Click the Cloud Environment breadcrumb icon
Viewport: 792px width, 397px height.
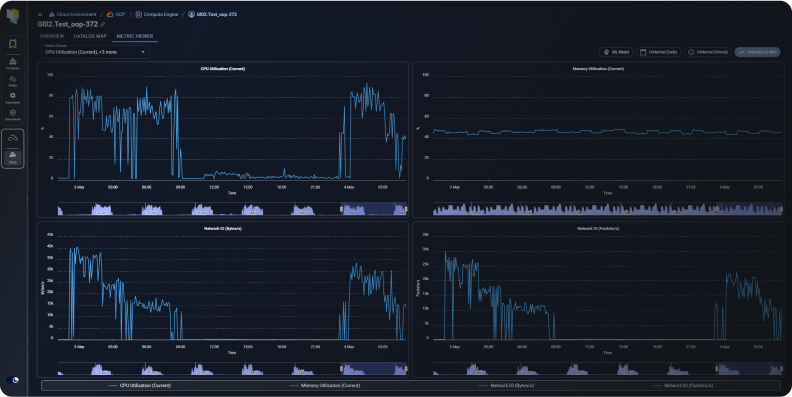(52, 15)
